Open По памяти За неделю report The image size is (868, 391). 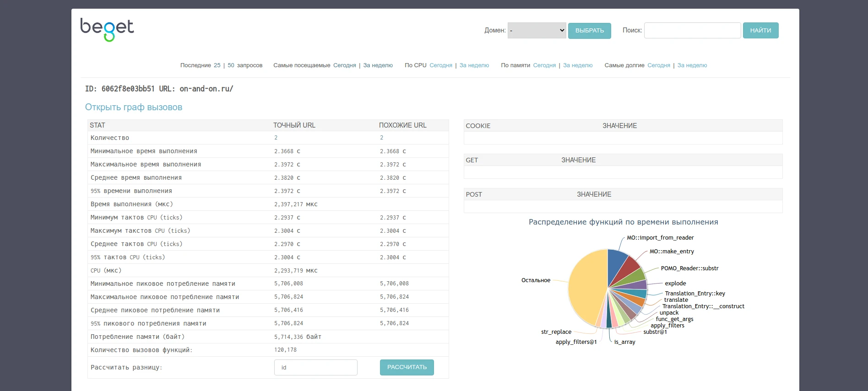tap(577, 65)
